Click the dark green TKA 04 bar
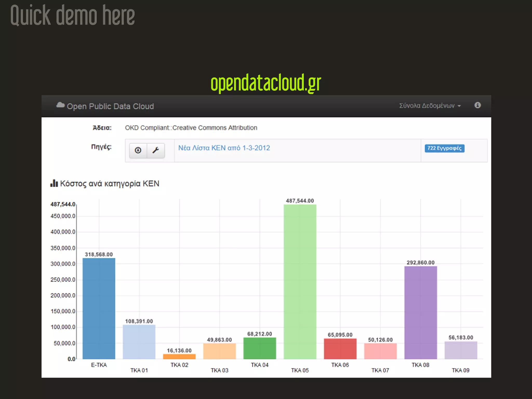 pos(260,348)
